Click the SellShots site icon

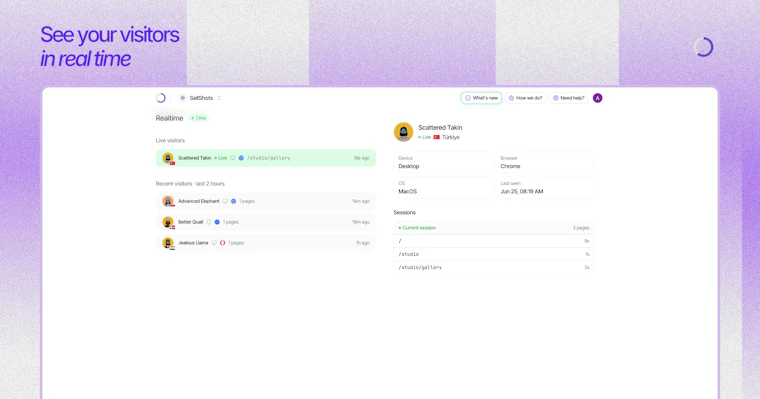[183, 98]
